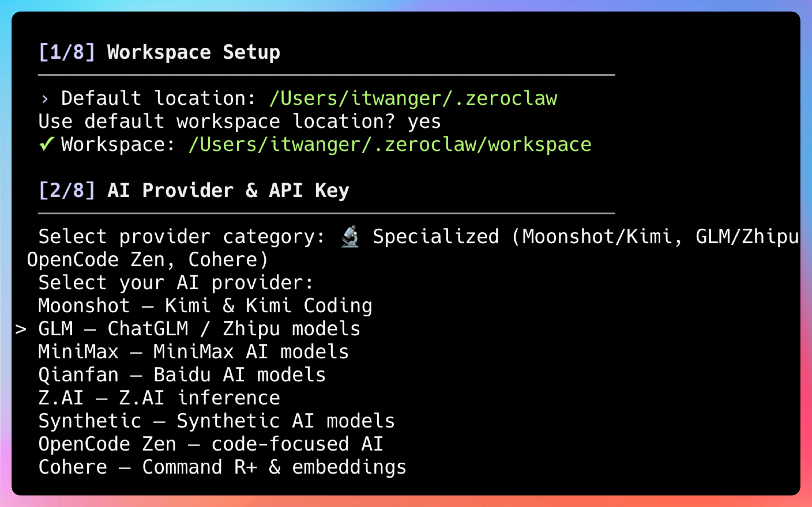Click the selection arrow beside GLM
Screen dimensions: 812x507
pyautogui.click(x=21, y=329)
